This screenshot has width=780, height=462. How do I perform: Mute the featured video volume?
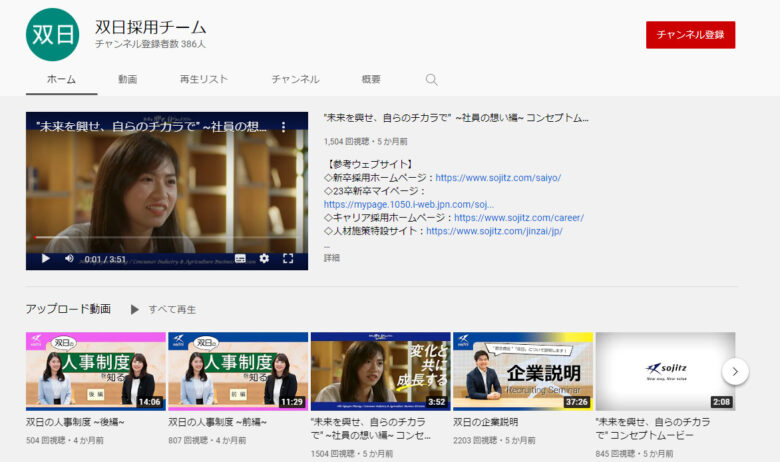click(69, 259)
